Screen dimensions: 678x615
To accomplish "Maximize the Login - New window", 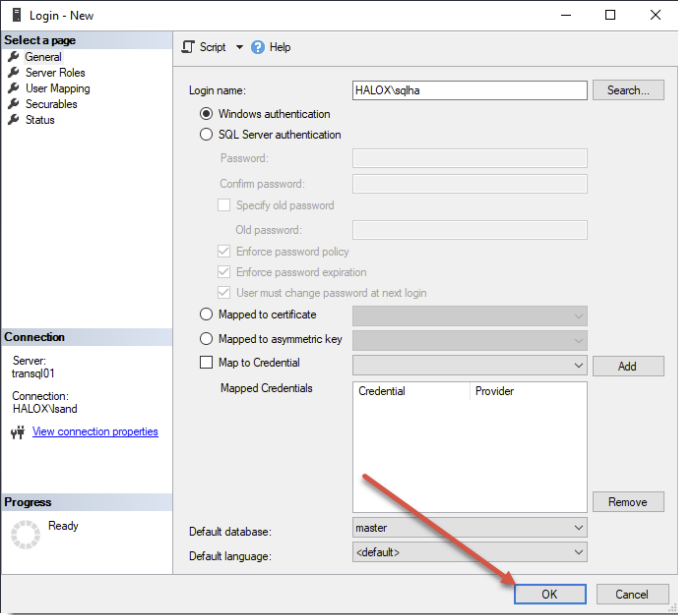I will 610,15.
